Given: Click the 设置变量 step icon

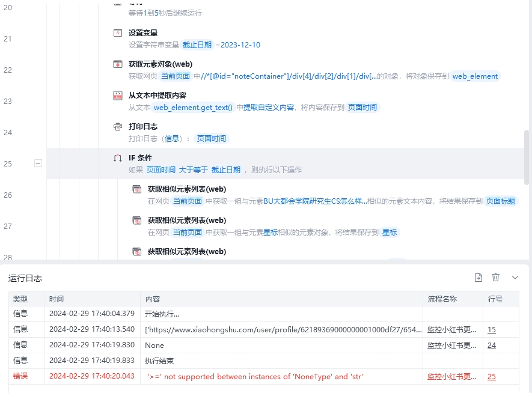Looking at the screenshot, I should click(x=118, y=33).
